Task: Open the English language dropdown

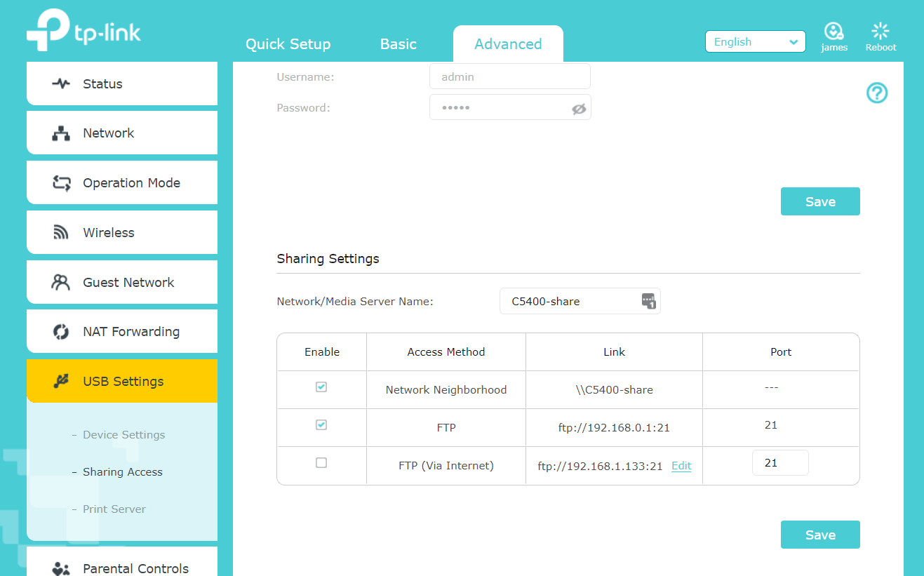Action: click(x=755, y=42)
